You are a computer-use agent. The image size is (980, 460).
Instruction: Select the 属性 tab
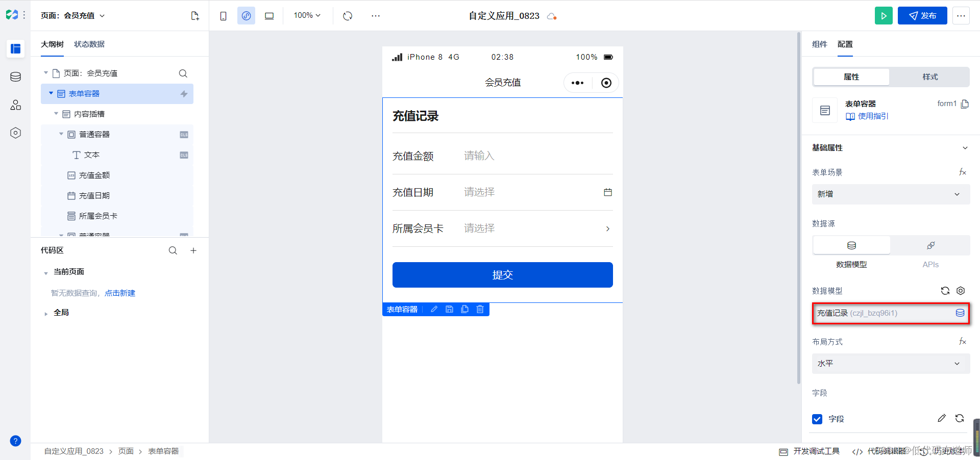coord(851,77)
